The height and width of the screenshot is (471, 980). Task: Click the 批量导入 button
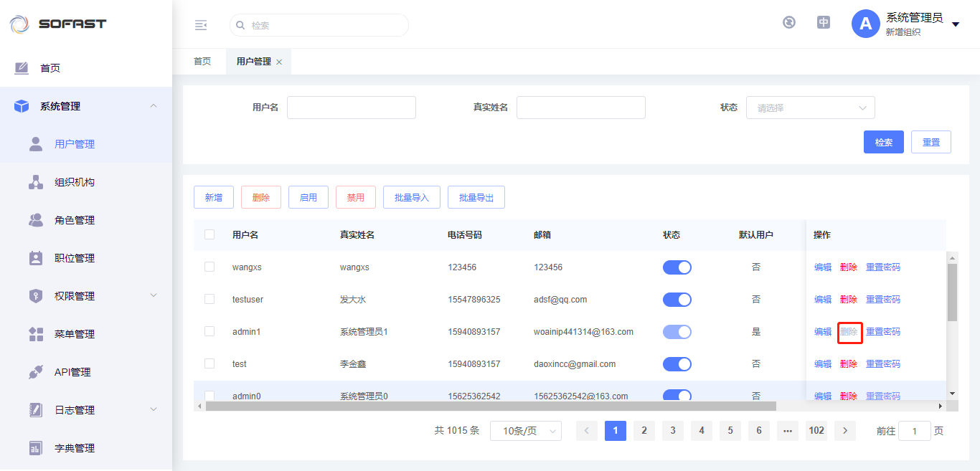[411, 198]
